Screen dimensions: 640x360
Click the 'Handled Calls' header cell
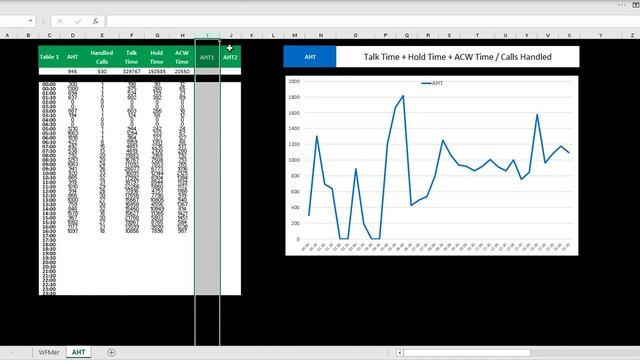coord(102,57)
